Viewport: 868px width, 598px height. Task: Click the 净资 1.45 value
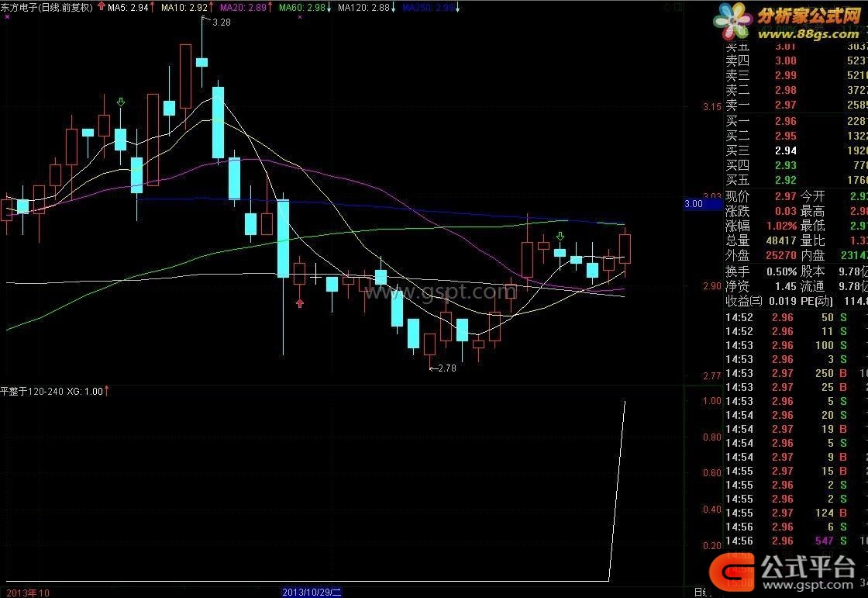click(786, 286)
